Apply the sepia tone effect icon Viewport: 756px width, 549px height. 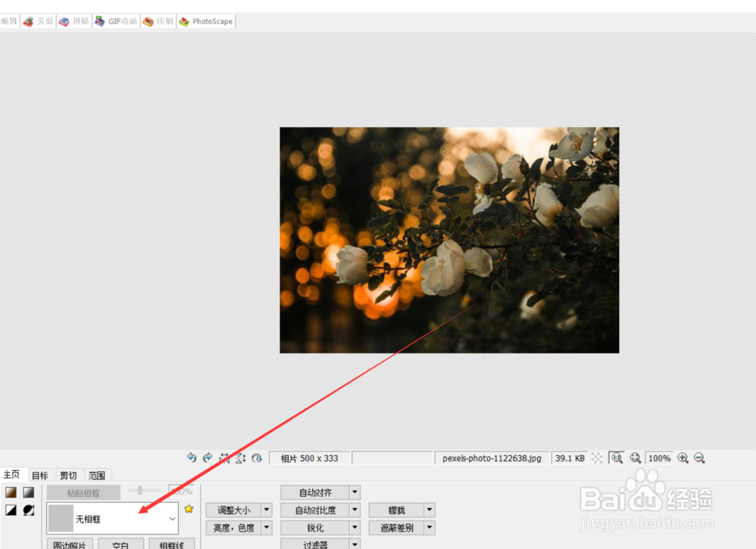click(11, 492)
